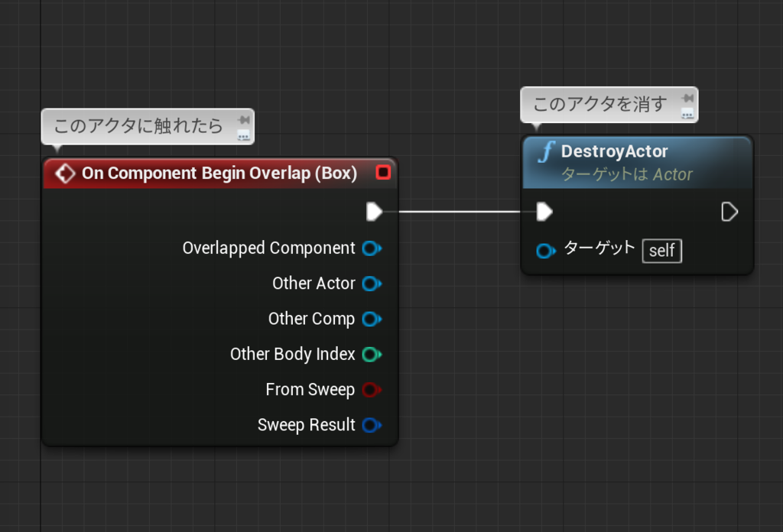Click the Overlapped Component output pin
Viewport: 783px width, 532px height.
(372, 248)
